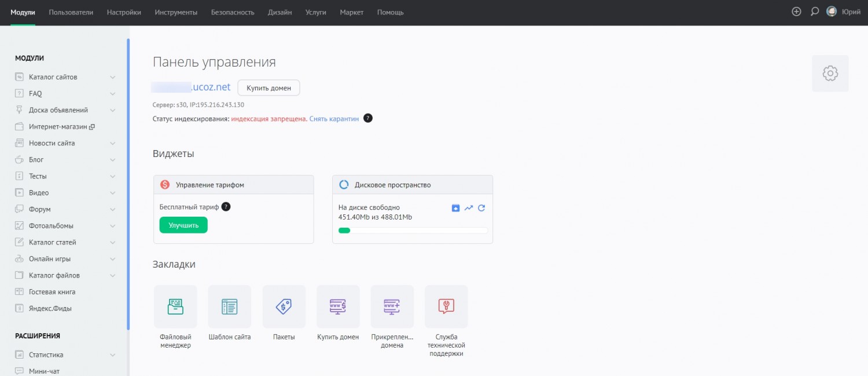The width and height of the screenshot is (868, 376).
Task: Click the Улучшить button
Action: pyautogui.click(x=183, y=225)
